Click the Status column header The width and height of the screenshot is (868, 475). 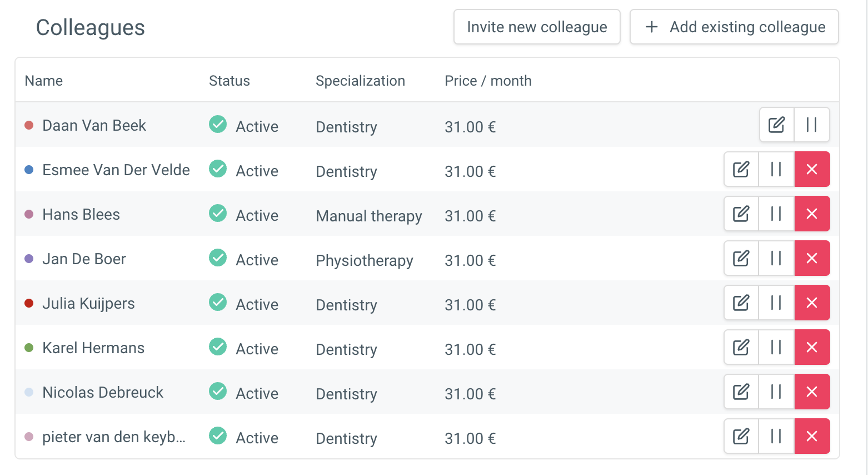229,81
